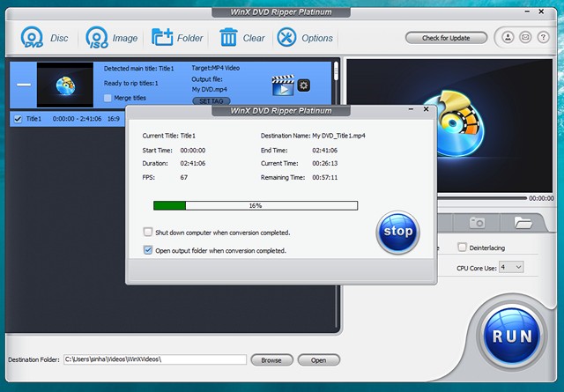564x392 pixels.
Task: Toggle the Merge titles checkbox
Action: (108, 98)
